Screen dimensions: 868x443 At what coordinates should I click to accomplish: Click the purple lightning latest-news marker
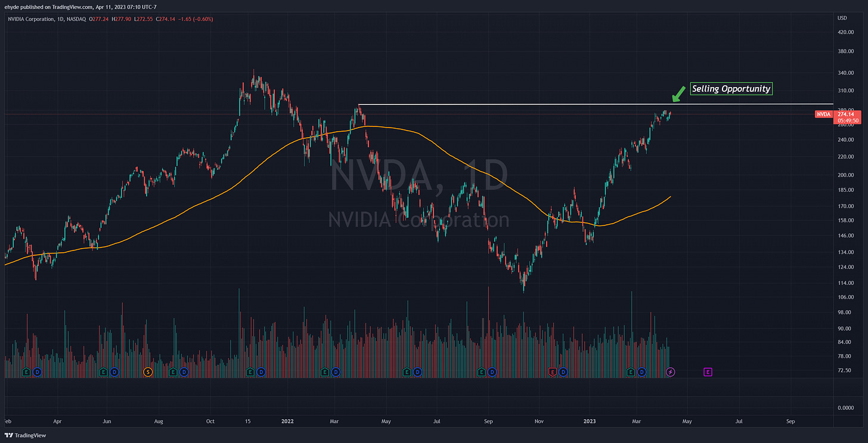pyautogui.click(x=671, y=371)
